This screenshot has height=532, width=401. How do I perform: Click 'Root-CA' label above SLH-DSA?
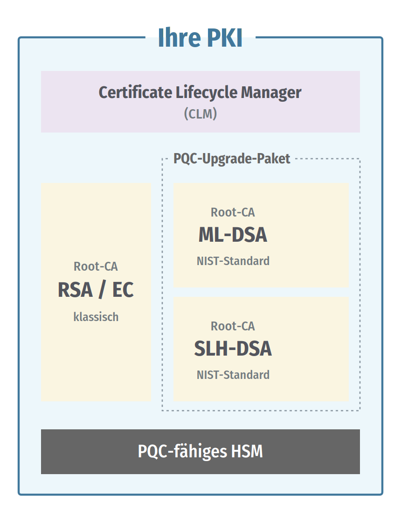click(x=233, y=326)
